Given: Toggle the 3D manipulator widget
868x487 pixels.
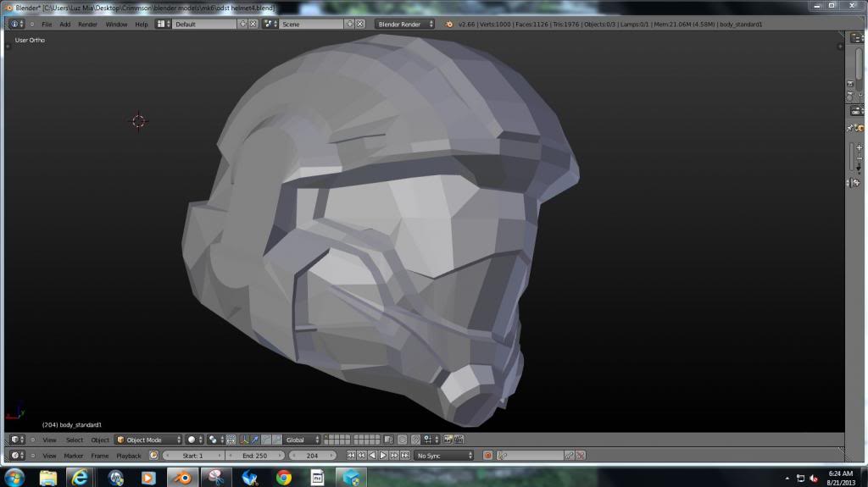Looking at the screenshot, I should [244, 440].
